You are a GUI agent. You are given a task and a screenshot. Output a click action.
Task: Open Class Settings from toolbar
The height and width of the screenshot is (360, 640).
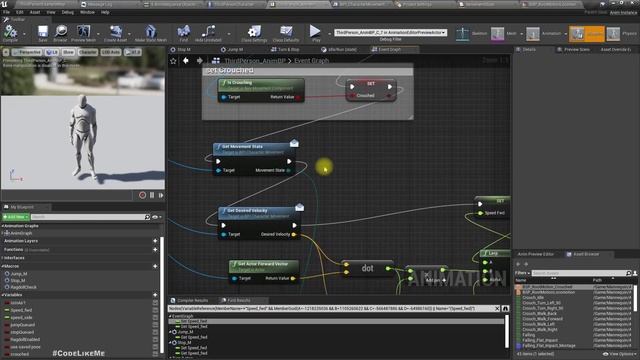pos(254,31)
